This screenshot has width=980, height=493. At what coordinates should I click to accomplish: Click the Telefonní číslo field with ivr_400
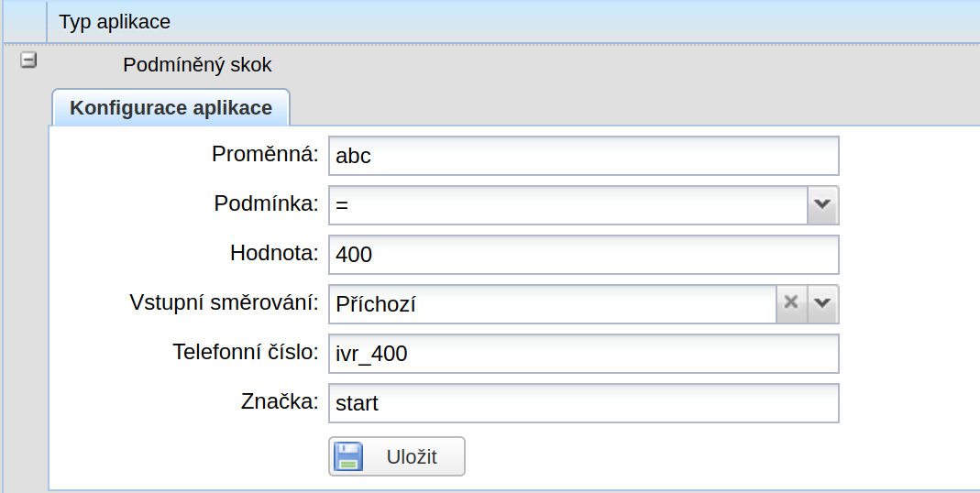pyautogui.click(x=584, y=354)
